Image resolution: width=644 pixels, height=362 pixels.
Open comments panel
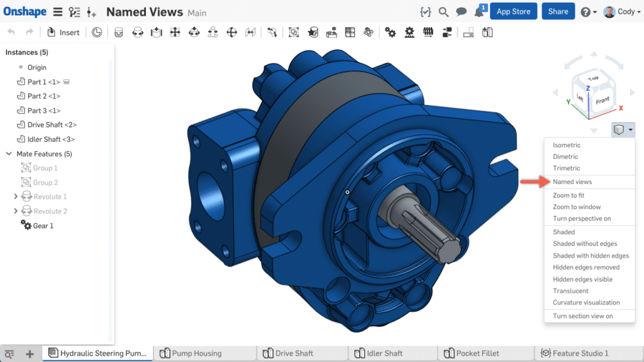pyautogui.click(x=461, y=12)
